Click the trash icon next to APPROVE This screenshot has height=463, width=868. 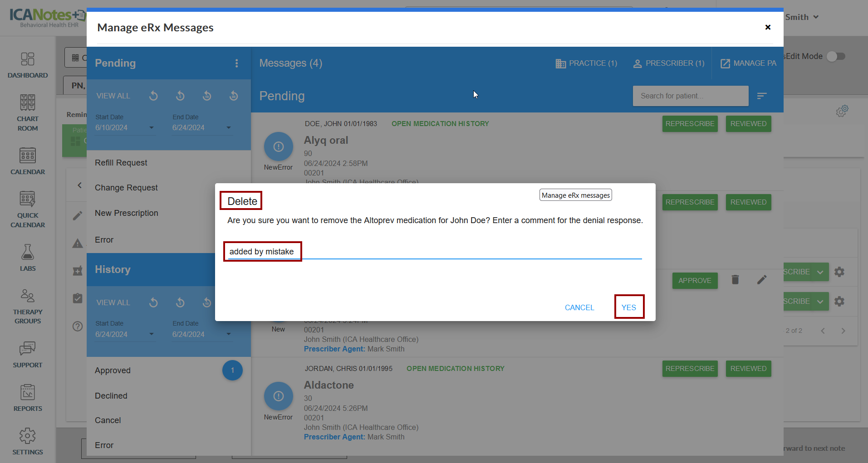(x=736, y=280)
